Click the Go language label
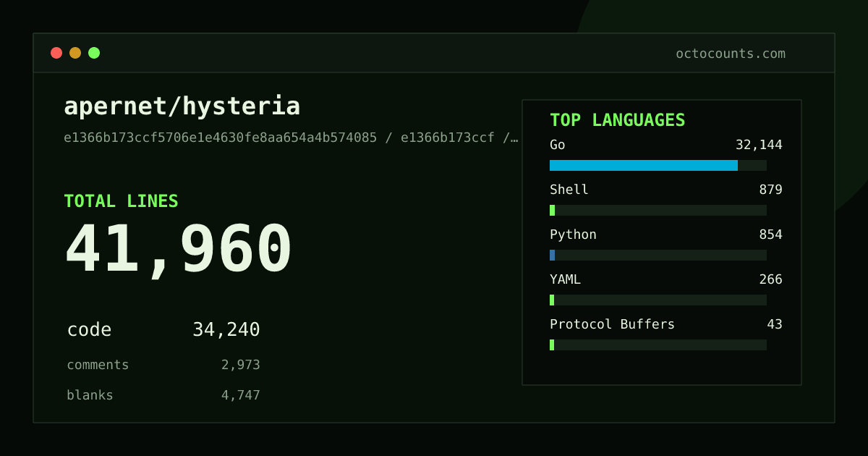Viewport: 868px width, 456px height. (x=558, y=145)
